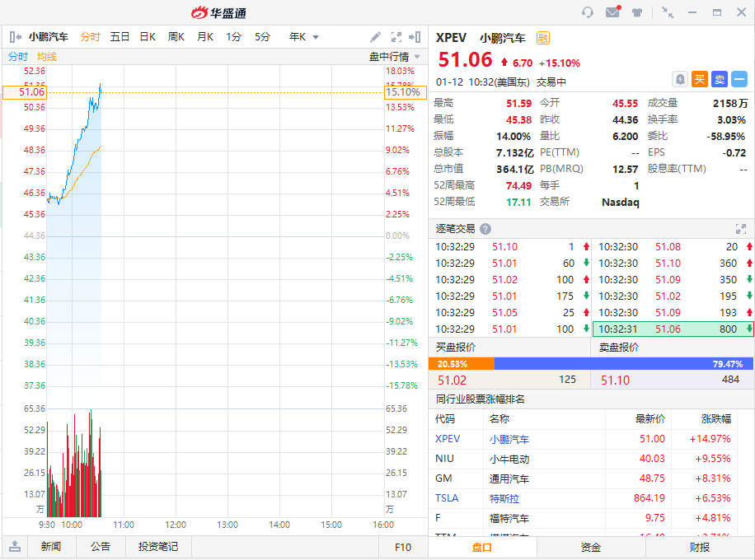Set a price alert with bell icon

point(680,79)
